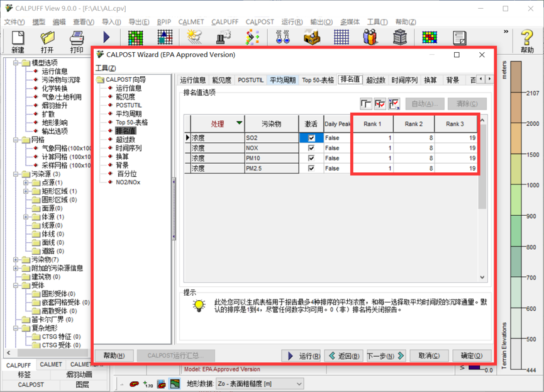Switch to the 超过数 tab
This screenshot has height=392, width=544.
(375, 80)
